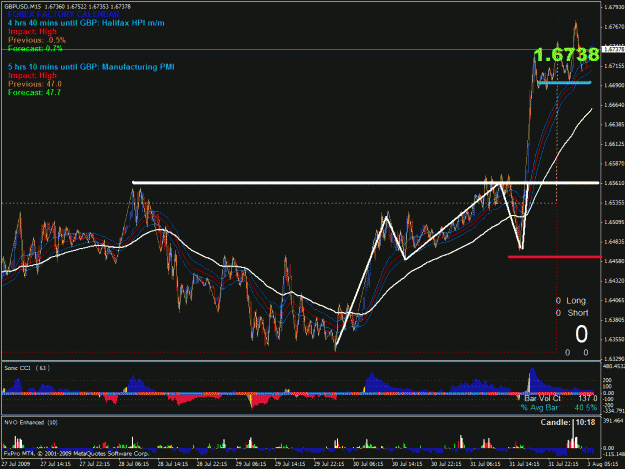625x469 pixels.
Task: Select the 28 Jul 22:15 time label
Action: coord(212,464)
